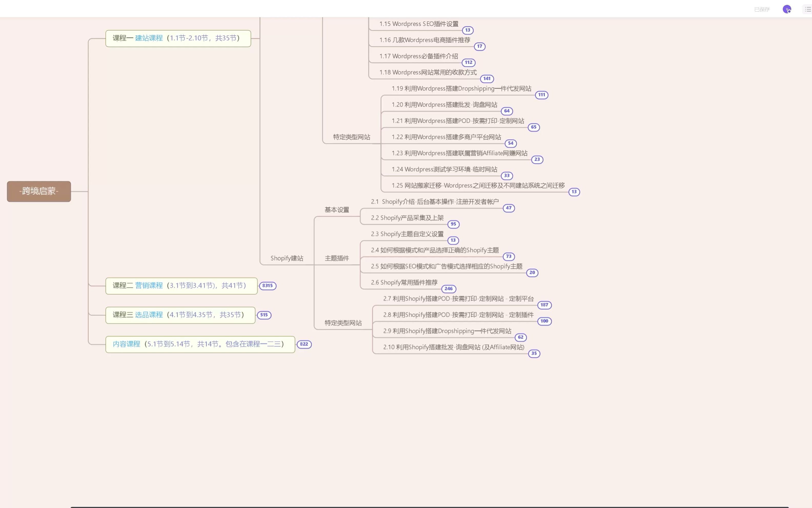Open the 营销课程 link in 课程二
Image resolution: width=812 pixels, height=508 pixels.
(x=149, y=285)
